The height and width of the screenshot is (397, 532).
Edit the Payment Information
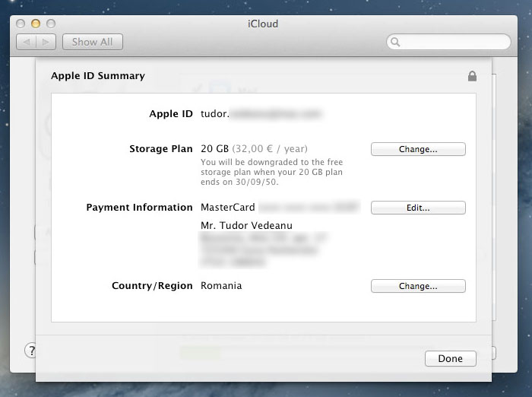click(418, 208)
